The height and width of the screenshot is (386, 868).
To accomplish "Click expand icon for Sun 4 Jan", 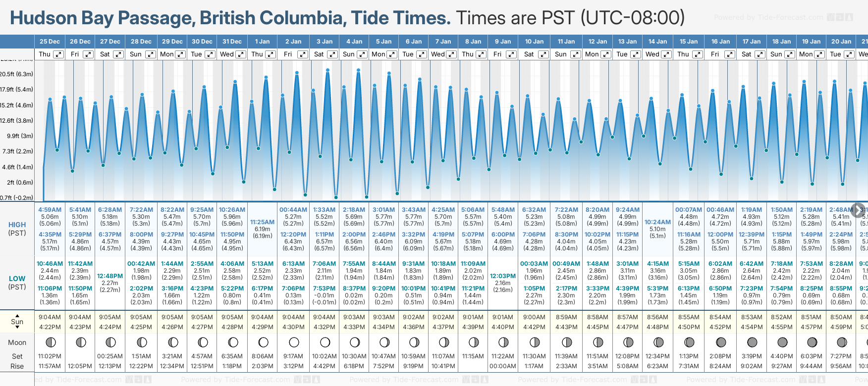I will point(362,54).
